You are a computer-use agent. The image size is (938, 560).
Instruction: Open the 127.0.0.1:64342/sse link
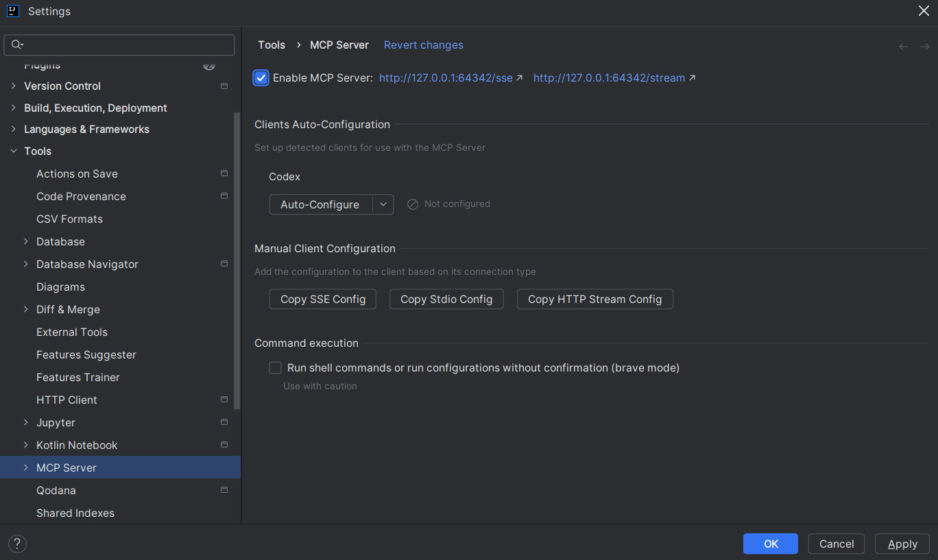(x=450, y=78)
